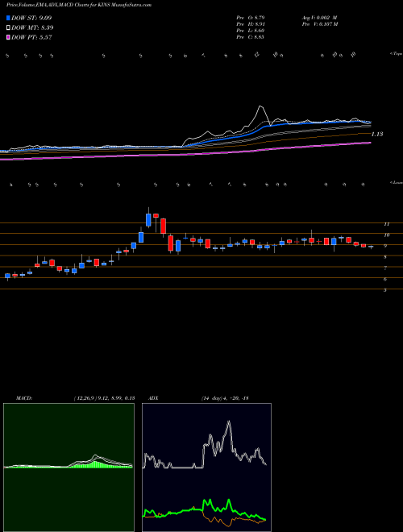Click the price axis label 10

386,235
